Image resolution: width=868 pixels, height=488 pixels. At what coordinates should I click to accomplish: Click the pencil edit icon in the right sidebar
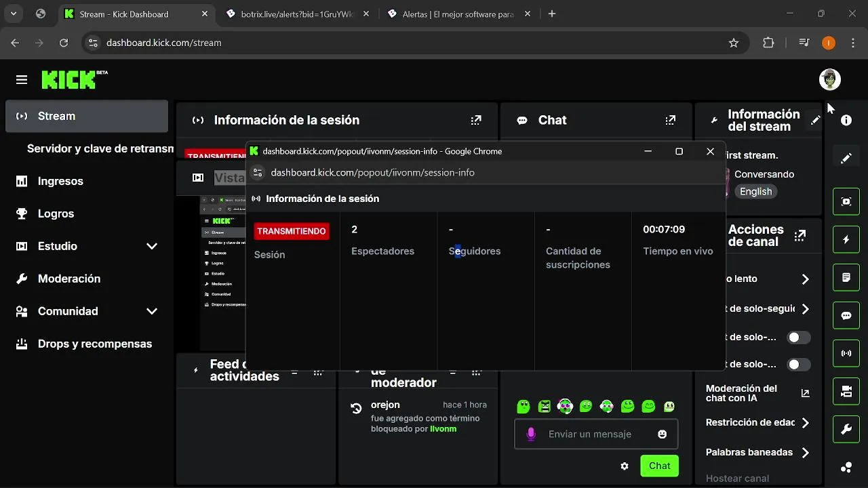click(x=846, y=158)
